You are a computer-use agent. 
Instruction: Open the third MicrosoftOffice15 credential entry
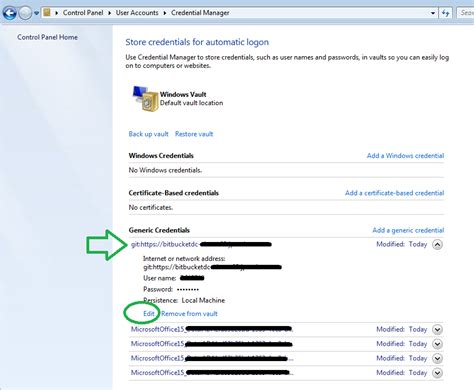[212, 358]
